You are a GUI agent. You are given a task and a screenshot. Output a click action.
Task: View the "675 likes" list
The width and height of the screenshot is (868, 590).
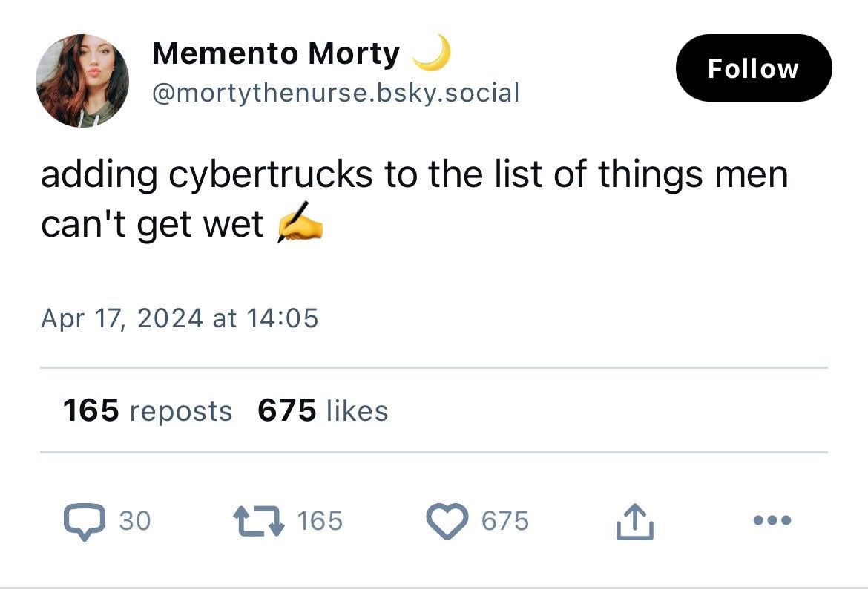[323, 410]
